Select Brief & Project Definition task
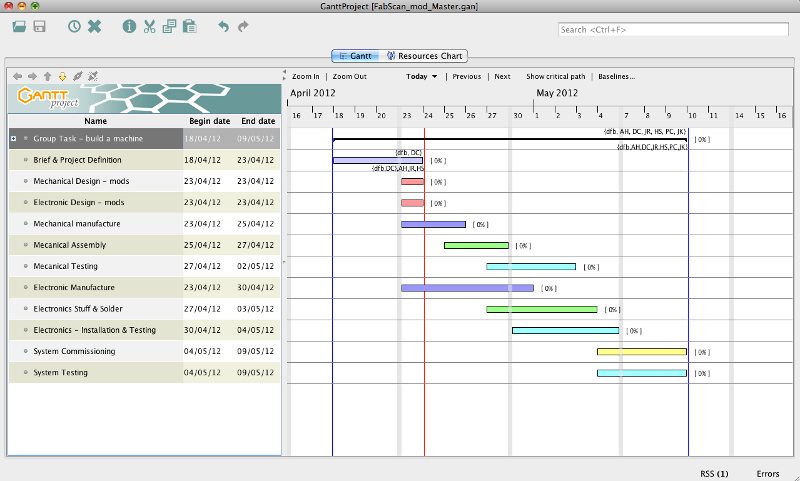Viewport: 800px width, 481px height. [x=144, y=160]
